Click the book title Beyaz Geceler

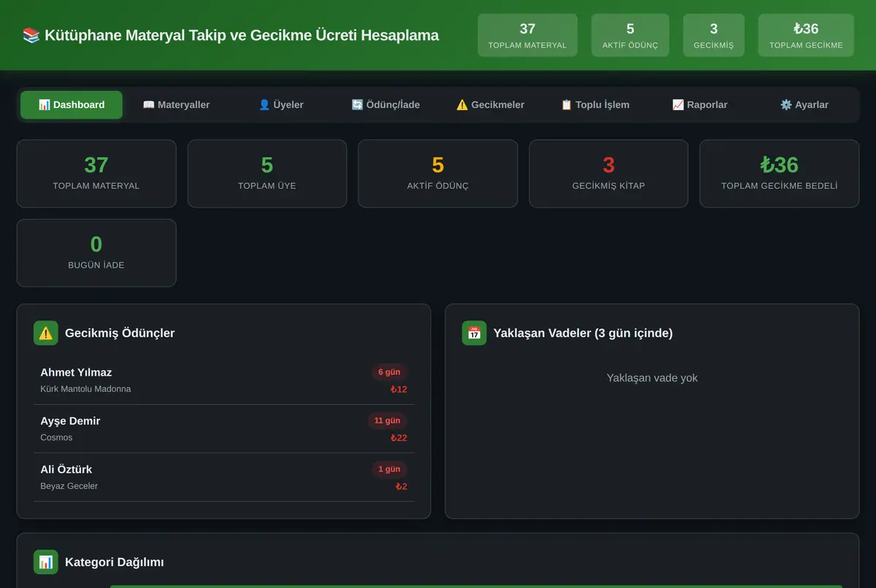point(69,486)
